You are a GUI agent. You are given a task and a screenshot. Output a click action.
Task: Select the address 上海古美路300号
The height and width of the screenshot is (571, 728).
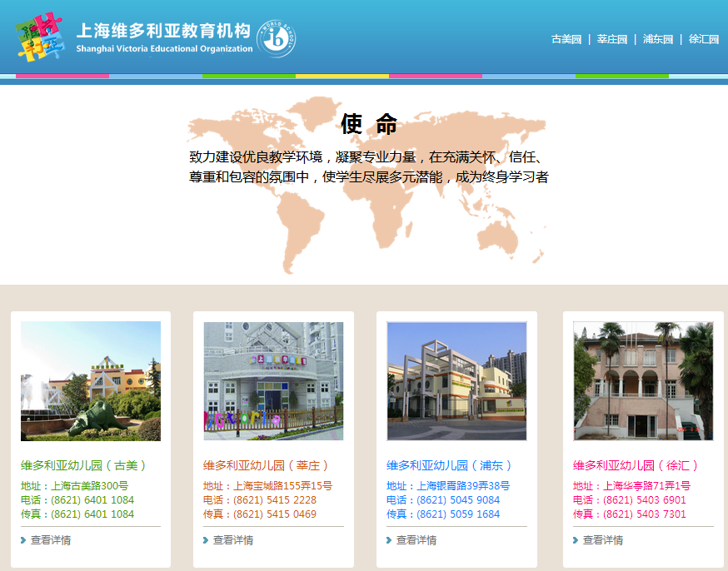click(90, 485)
